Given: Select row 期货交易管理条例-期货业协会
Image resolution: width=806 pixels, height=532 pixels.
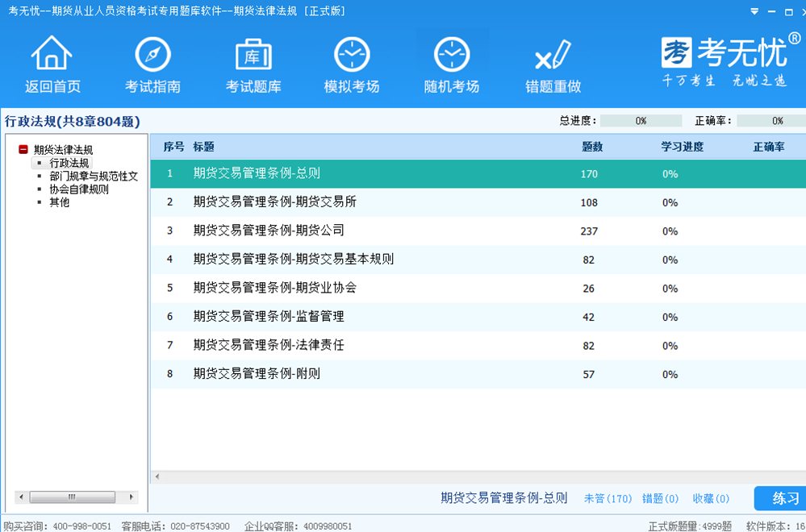Looking at the screenshot, I should 478,288.
